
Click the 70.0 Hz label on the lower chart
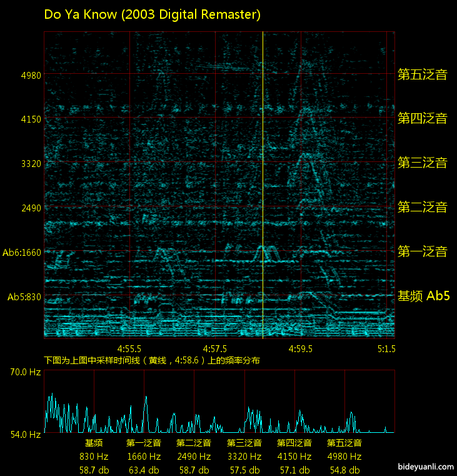pyautogui.click(x=25, y=372)
